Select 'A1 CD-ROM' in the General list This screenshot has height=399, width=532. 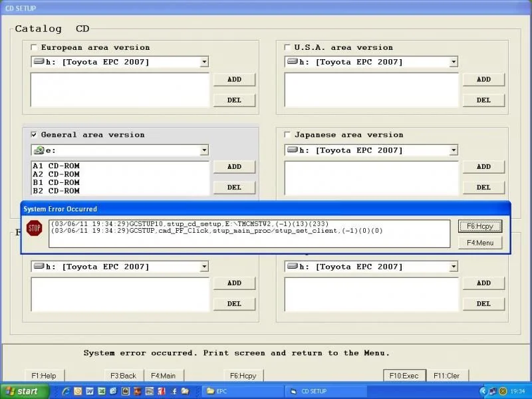tap(56, 166)
